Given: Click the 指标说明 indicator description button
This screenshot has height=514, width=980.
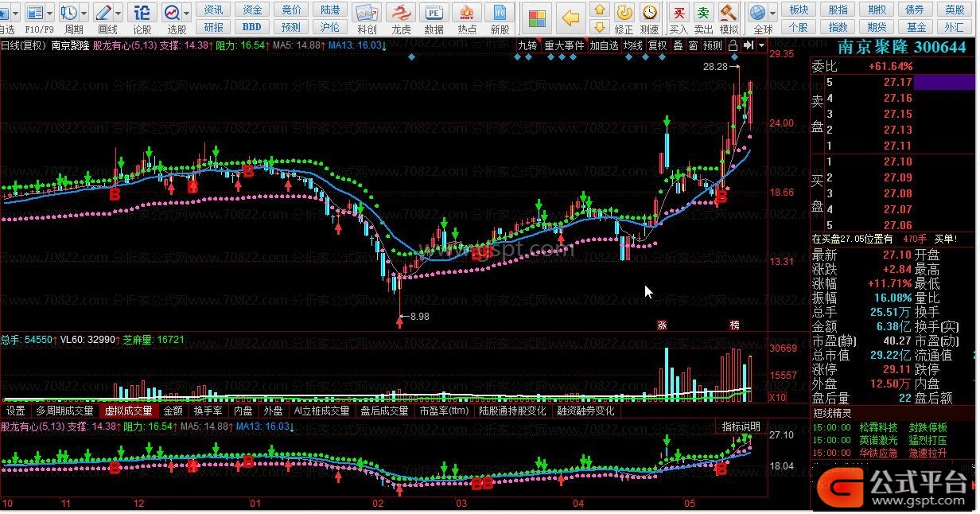Looking at the screenshot, I should click(x=741, y=426).
